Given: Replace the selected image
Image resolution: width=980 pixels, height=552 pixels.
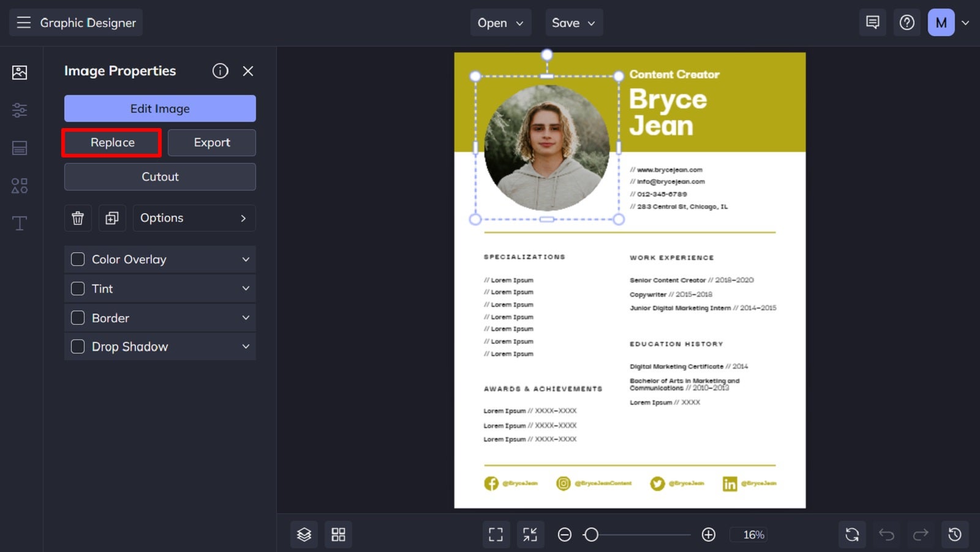Looking at the screenshot, I should [111, 142].
